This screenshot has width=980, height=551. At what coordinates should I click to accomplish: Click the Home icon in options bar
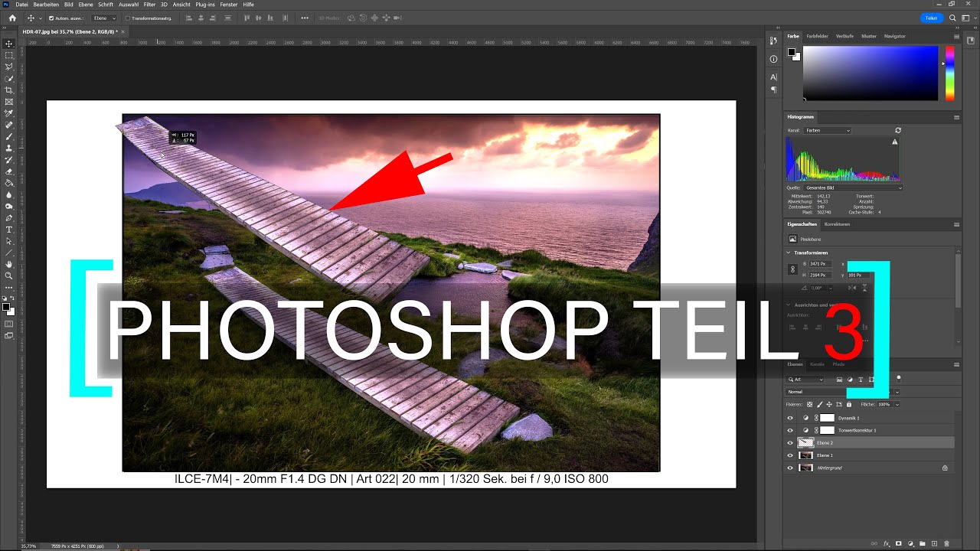click(11, 18)
